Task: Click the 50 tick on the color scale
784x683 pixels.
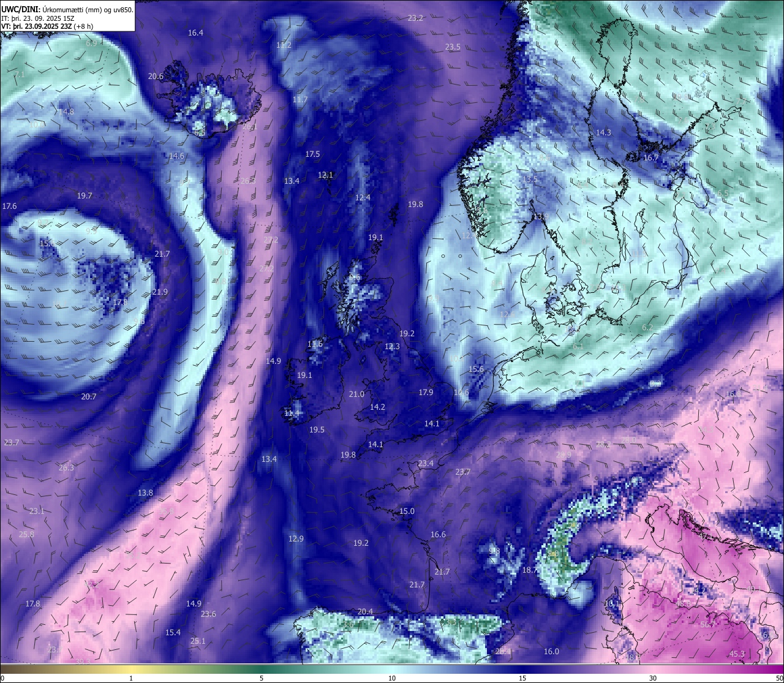Action: pos(779,678)
